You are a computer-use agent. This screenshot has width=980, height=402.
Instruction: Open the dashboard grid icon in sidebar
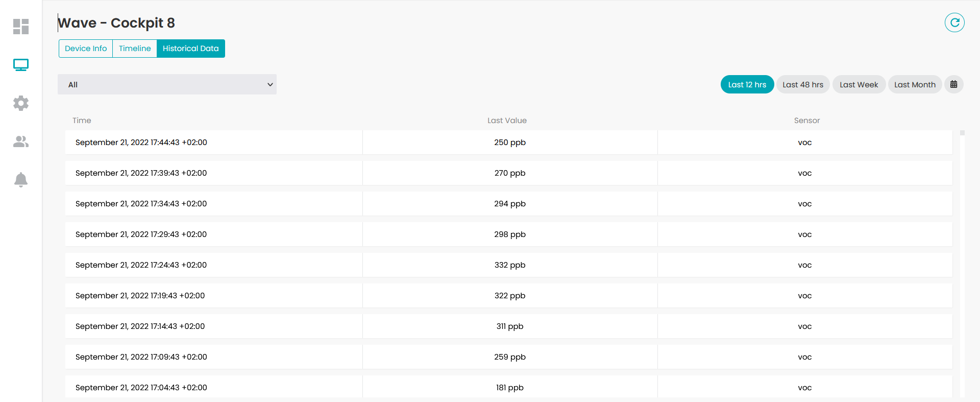pyautogui.click(x=21, y=27)
